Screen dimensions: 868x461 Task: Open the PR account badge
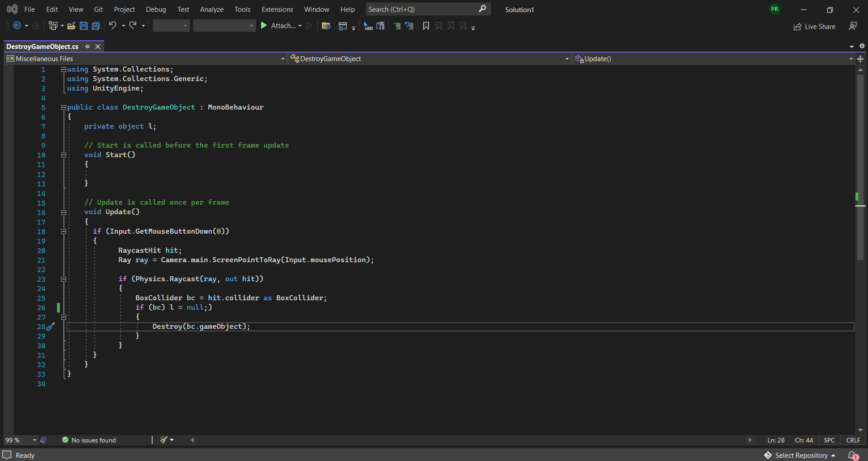tap(775, 9)
